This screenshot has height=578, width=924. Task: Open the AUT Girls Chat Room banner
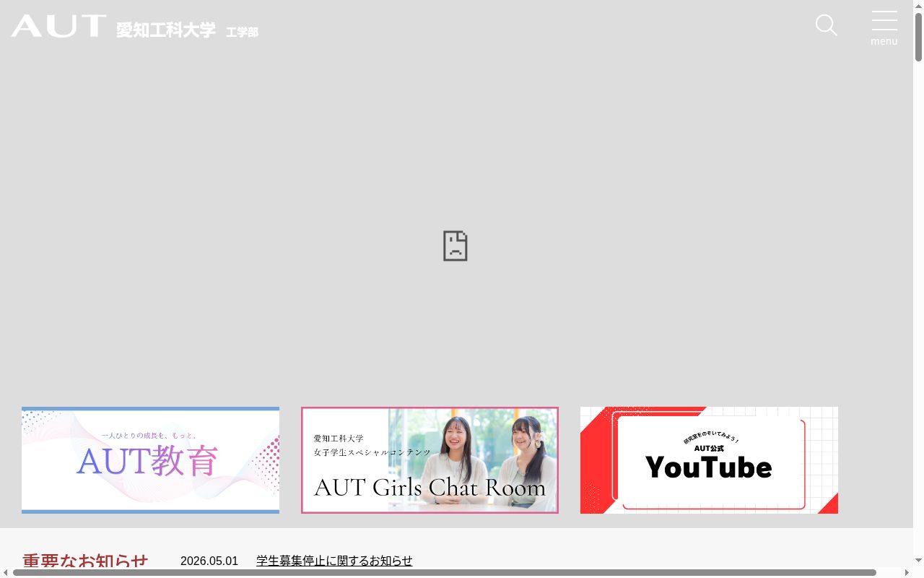pos(430,460)
